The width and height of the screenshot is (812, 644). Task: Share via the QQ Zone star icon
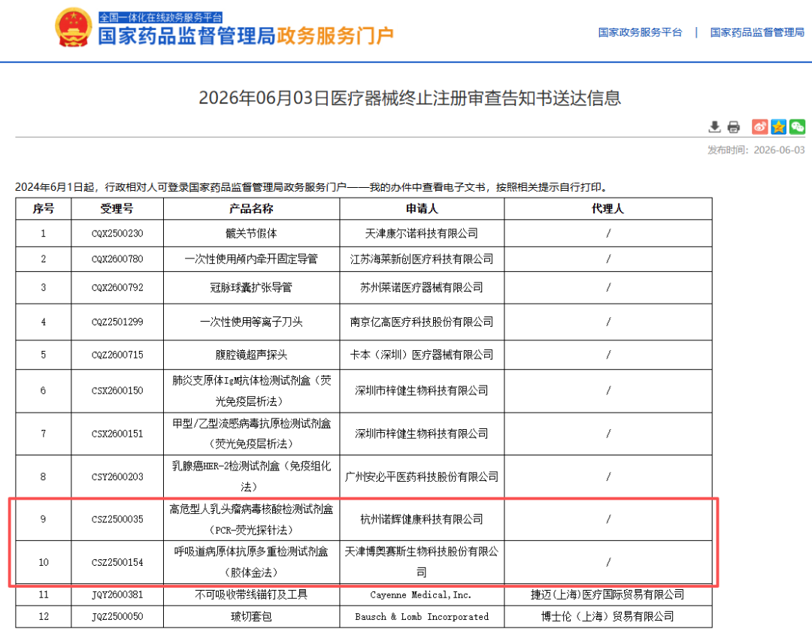pyautogui.click(x=778, y=127)
